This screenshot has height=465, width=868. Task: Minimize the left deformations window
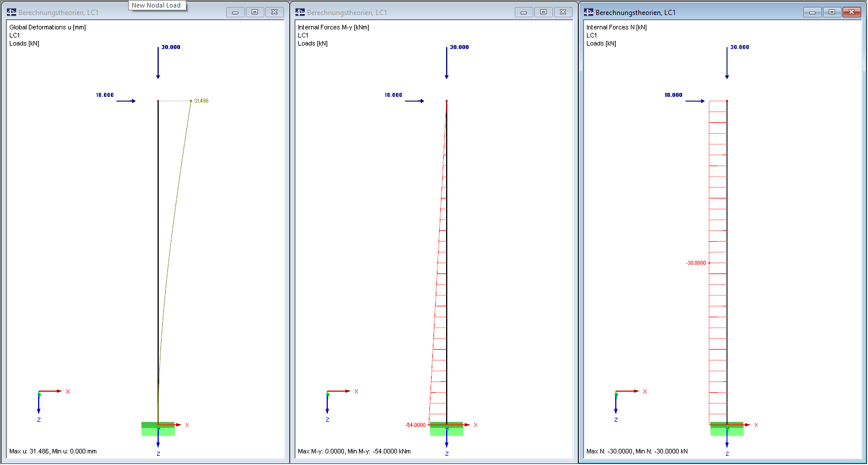coord(235,12)
